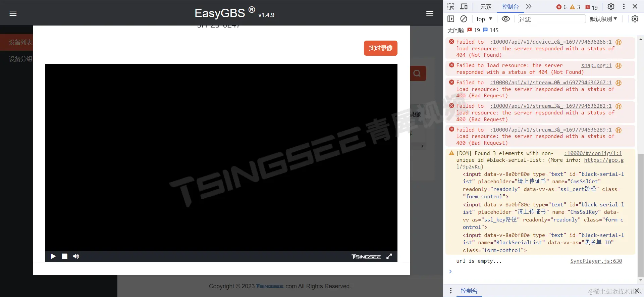
Task: Open device...e& 1697794636266:1 source link
Action: [x=551, y=42]
